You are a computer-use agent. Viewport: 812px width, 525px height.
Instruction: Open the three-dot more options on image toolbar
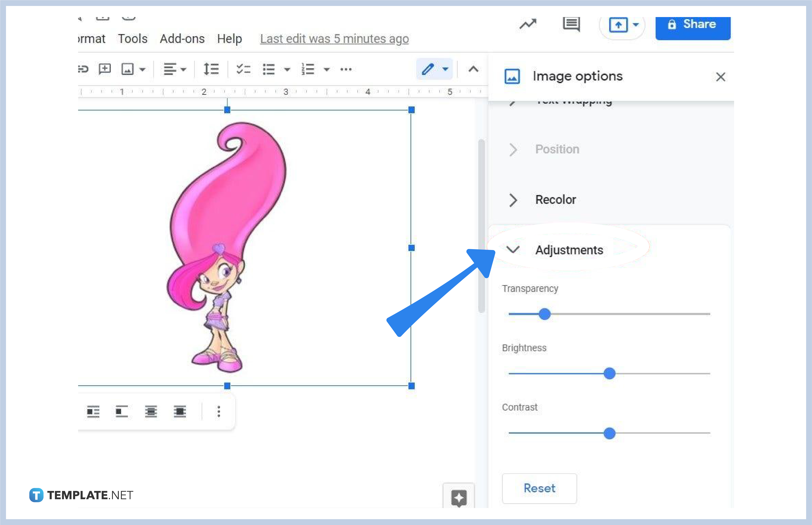219,411
